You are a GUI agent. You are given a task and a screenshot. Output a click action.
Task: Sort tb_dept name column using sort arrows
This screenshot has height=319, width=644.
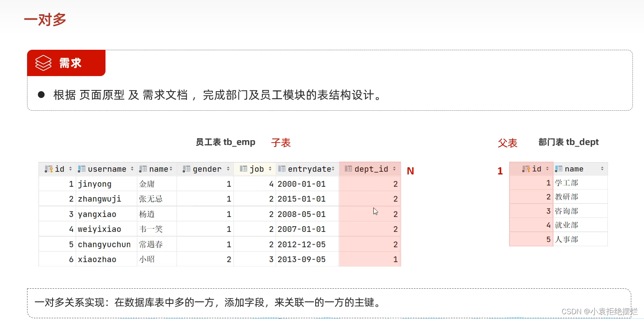click(x=602, y=169)
